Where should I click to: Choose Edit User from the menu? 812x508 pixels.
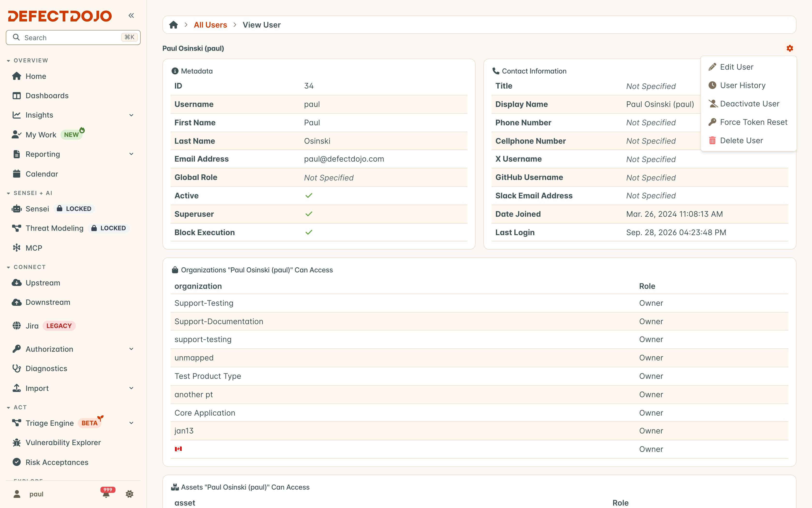pyautogui.click(x=748, y=67)
